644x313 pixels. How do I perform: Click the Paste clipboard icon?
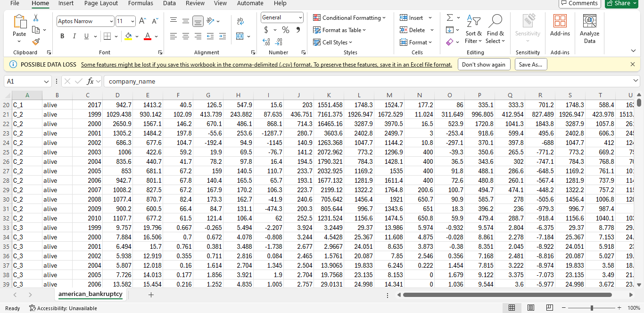[20, 22]
